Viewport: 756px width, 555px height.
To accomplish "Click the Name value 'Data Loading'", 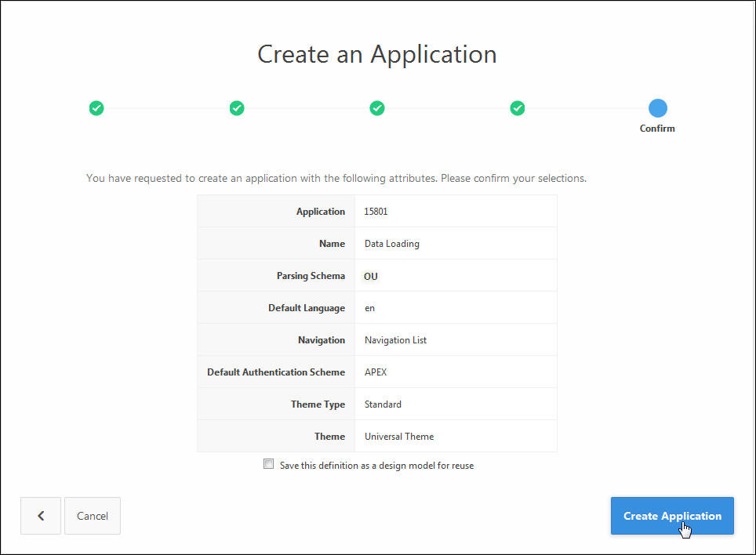I will point(392,244).
